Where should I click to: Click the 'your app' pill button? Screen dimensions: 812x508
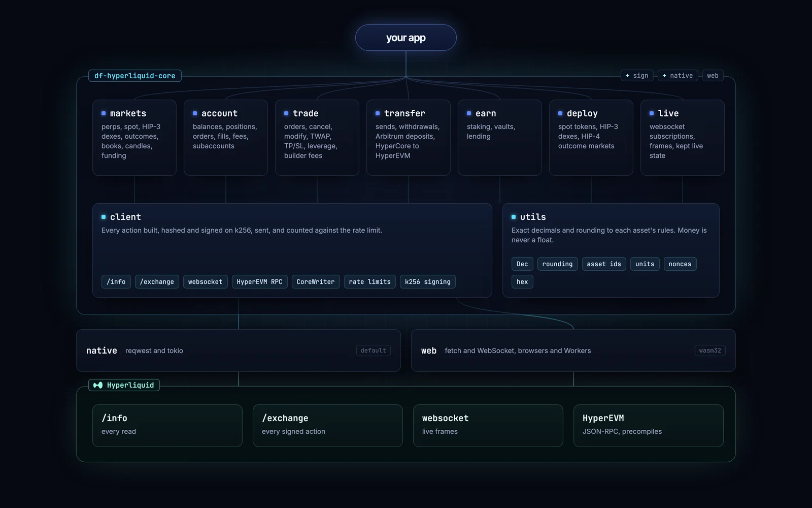click(x=406, y=38)
